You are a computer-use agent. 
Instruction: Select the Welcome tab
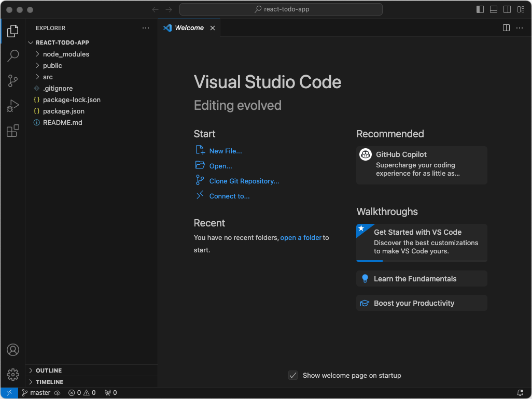pos(189,28)
